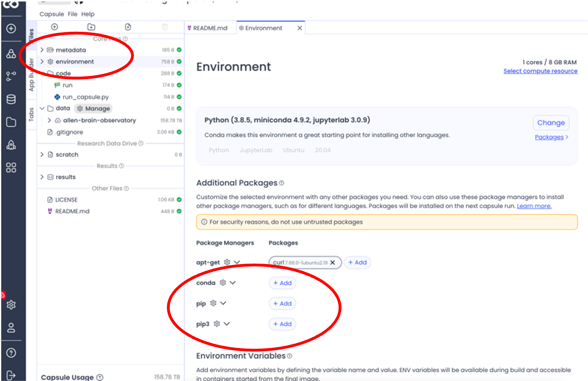
Task: Open pip3 settings gear icon
Action: click(217, 324)
